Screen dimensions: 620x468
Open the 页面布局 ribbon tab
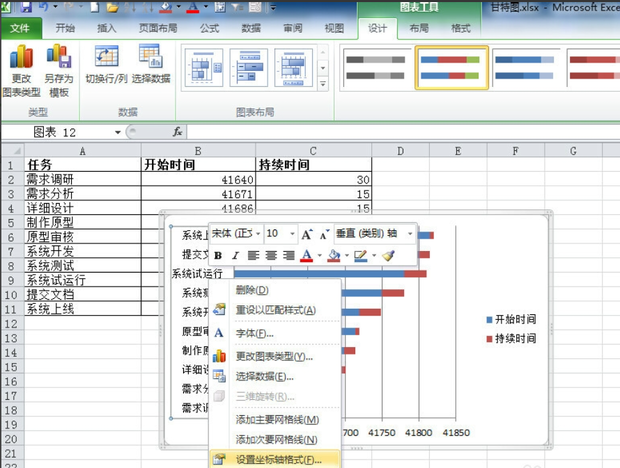point(158,28)
